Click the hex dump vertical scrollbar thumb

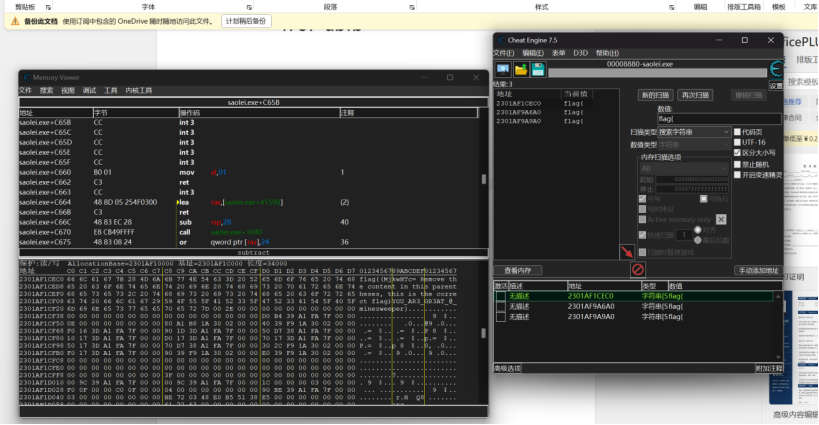484,333
